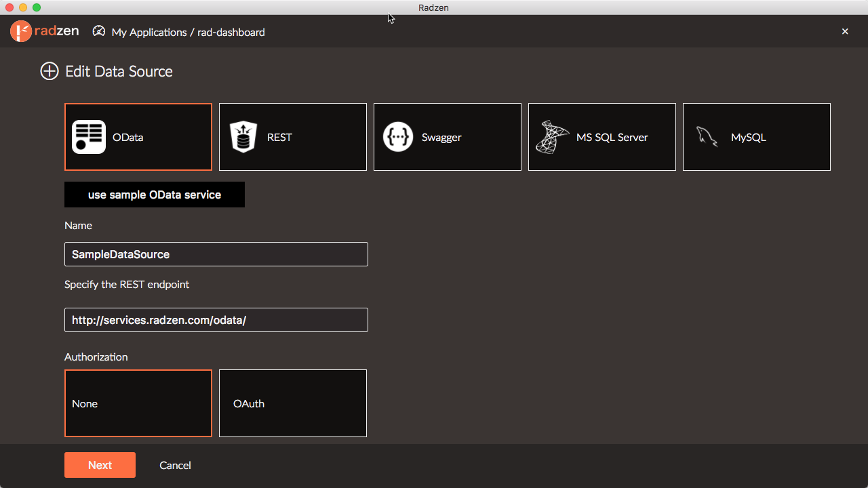The width and height of the screenshot is (868, 488).
Task: Choose the MySQL source type card
Action: 757,137
